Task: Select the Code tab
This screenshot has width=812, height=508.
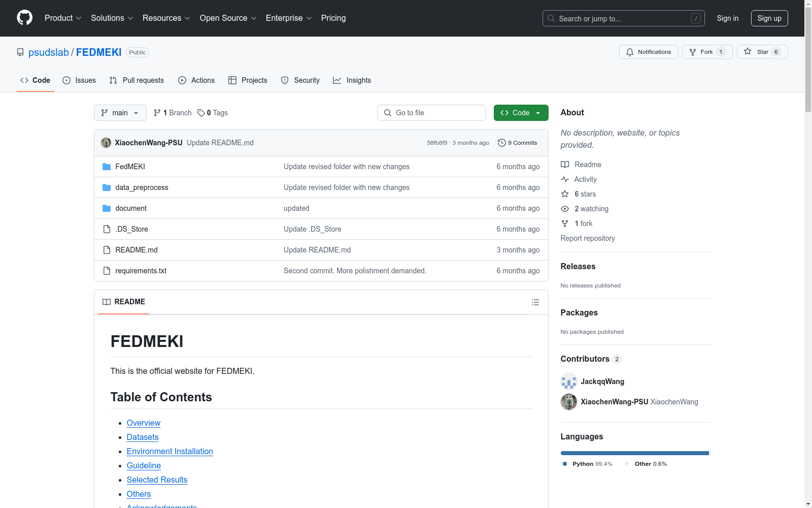Action: 36,80
